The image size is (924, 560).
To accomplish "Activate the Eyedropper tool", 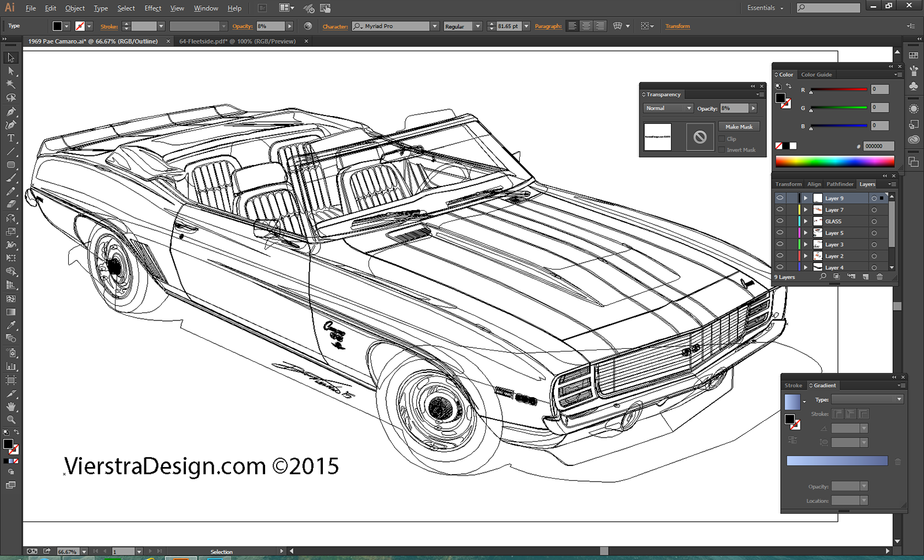I will pos(10,325).
